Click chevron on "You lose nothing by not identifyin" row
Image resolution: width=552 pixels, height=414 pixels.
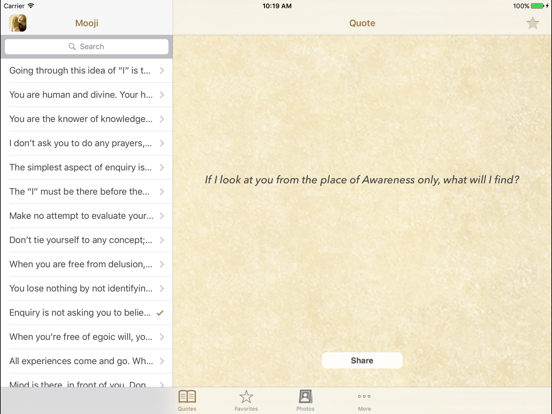click(x=162, y=289)
